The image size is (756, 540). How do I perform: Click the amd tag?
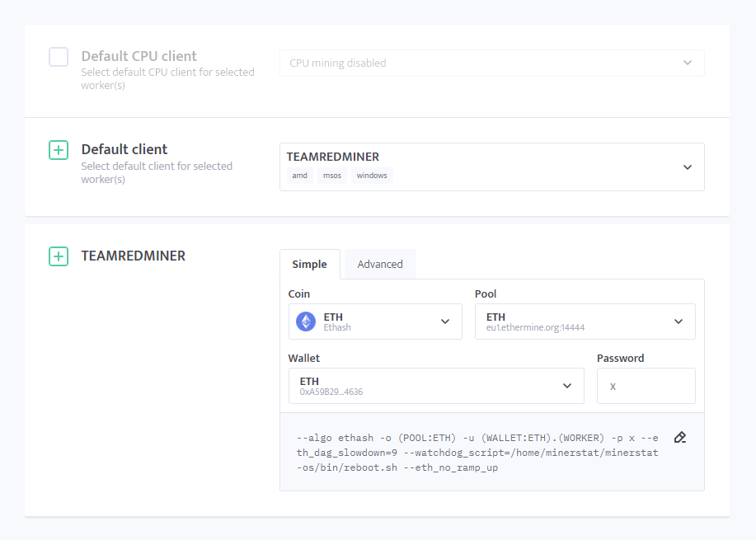tap(299, 176)
